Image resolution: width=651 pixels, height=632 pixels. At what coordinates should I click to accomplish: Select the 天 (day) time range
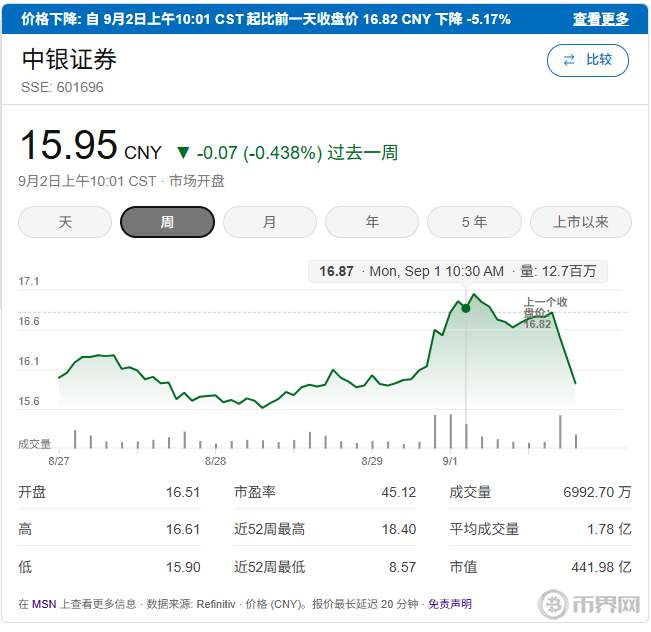pyautogui.click(x=65, y=222)
